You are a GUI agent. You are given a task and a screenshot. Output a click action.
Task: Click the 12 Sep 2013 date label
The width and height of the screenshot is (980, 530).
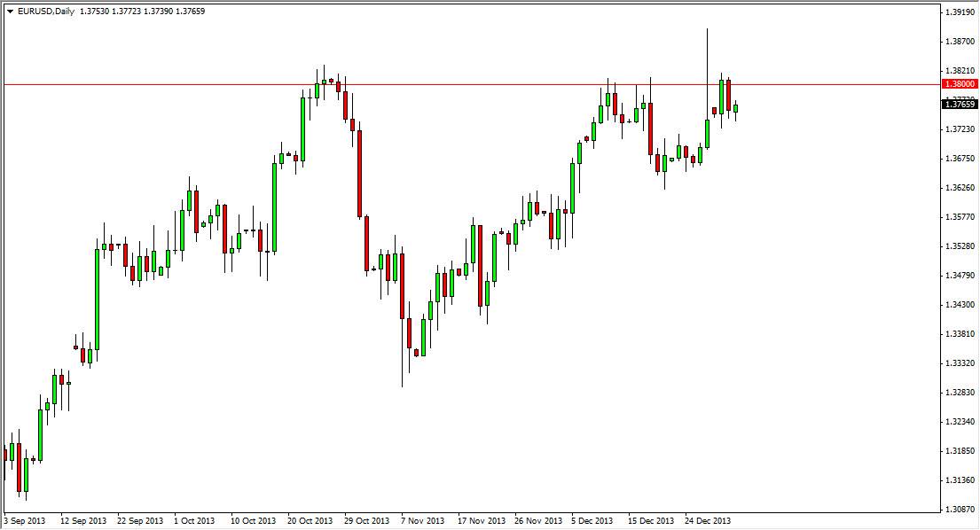[83, 520]
